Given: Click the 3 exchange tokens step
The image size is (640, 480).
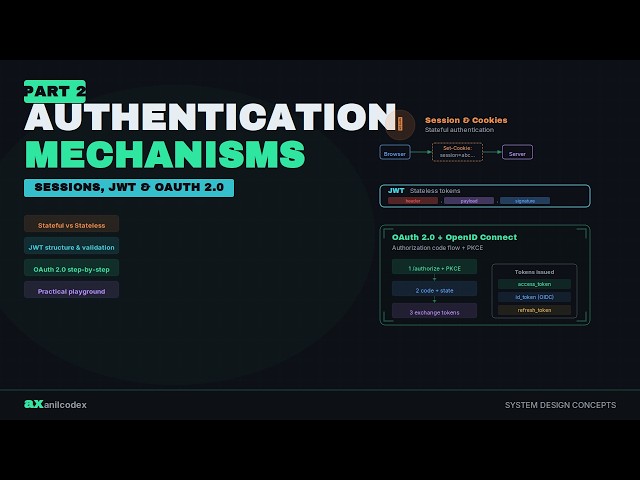Looking at the screenshot, I should (x=434, y=312).
